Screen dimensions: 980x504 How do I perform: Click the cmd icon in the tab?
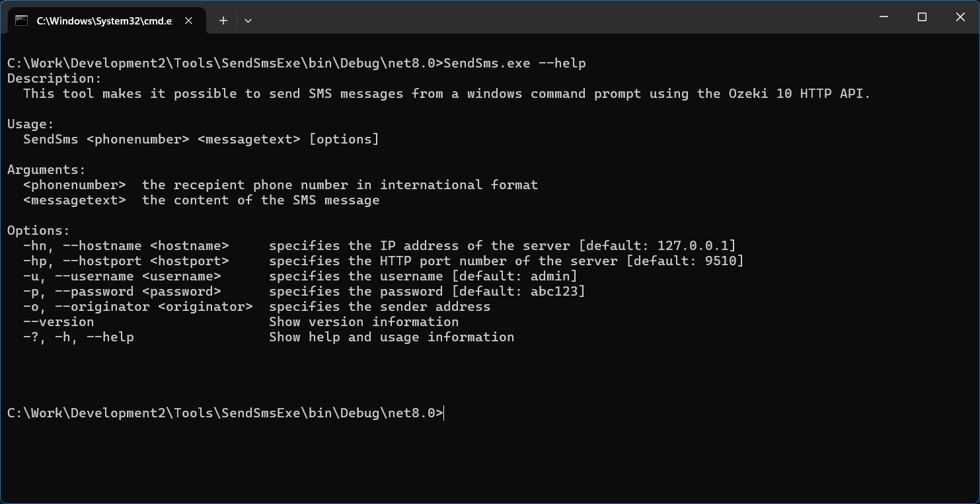tap(21, 21)
